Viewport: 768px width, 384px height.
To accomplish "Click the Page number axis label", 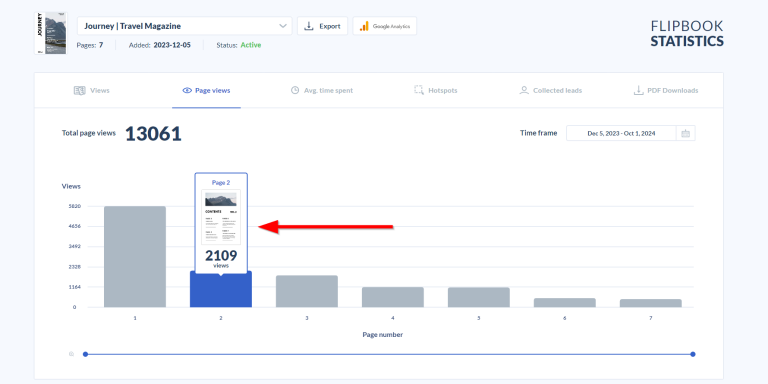I will point(383,335).
